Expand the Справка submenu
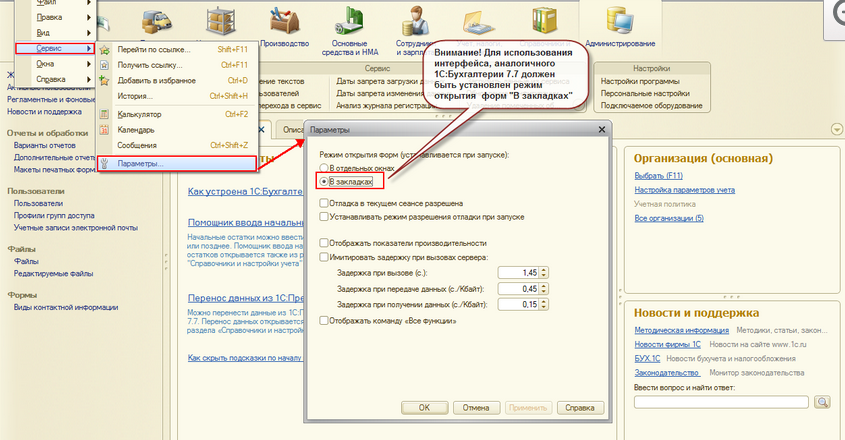 (x=88, y=79)
